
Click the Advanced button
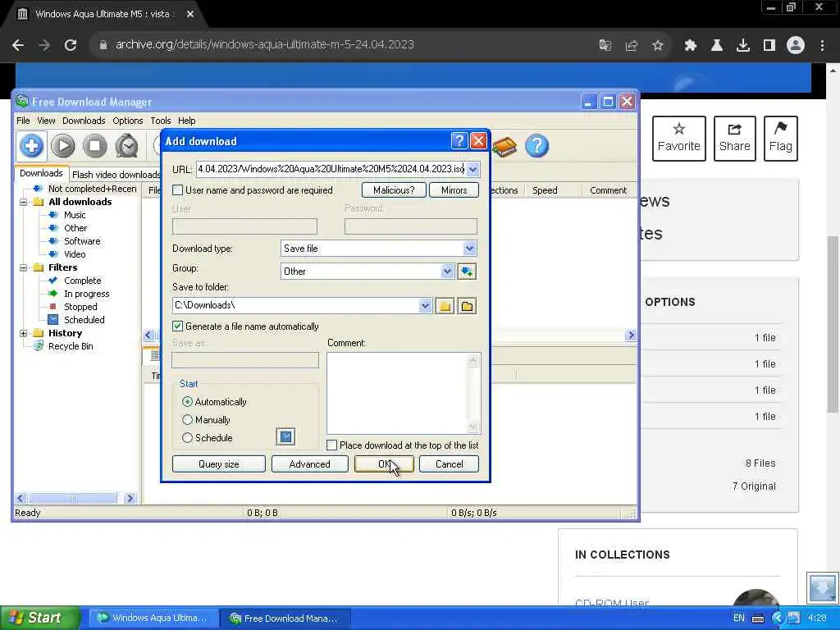click(309, 464)
